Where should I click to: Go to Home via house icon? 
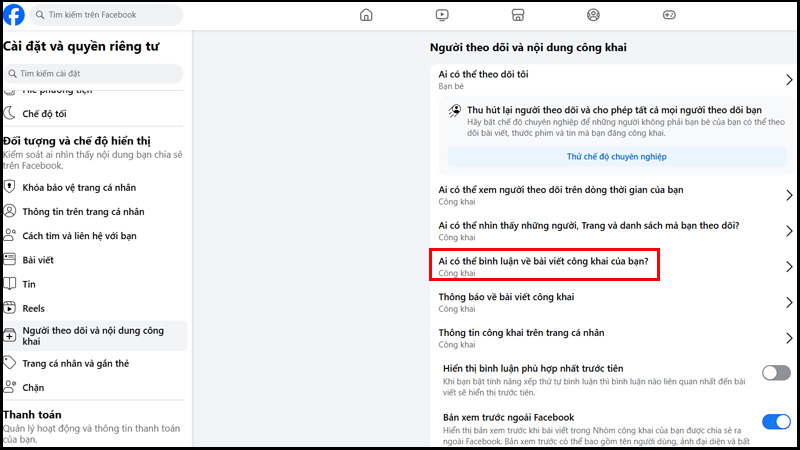coord(366,15)
